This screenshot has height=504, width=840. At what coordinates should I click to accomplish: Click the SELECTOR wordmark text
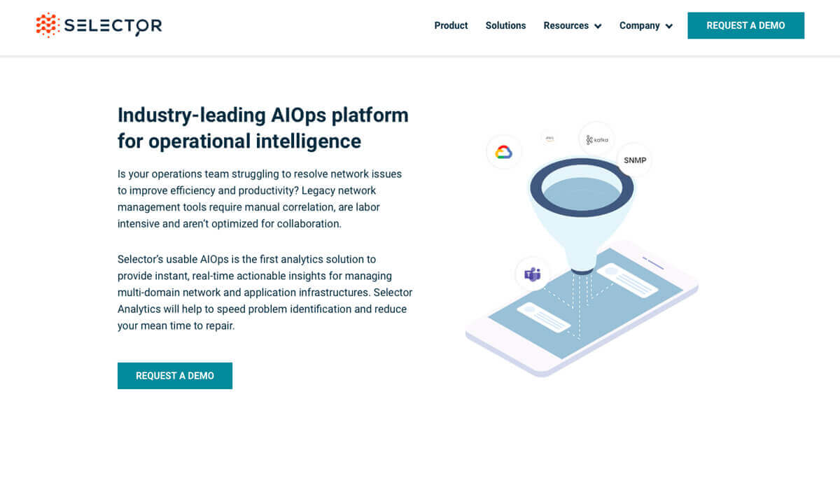coord(113,27)
